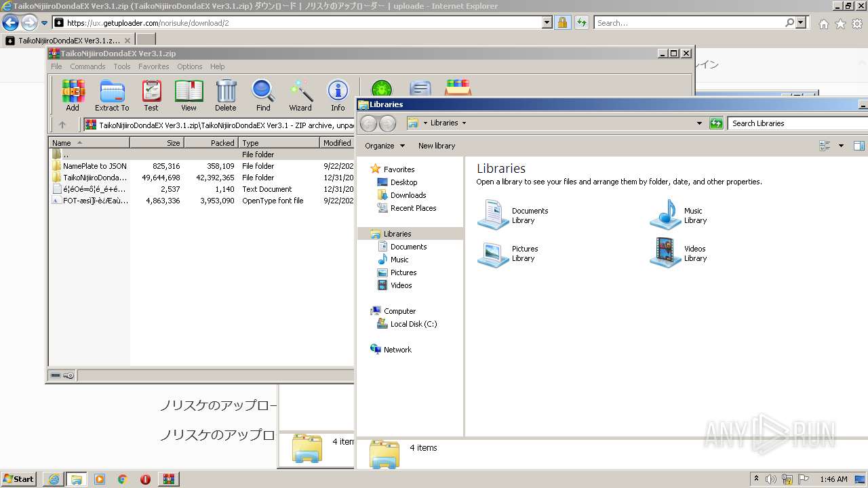Viewport: 868px width, 488px height.
Task: Open the IE search provider dropdown
Action: [x=801, y=22]
